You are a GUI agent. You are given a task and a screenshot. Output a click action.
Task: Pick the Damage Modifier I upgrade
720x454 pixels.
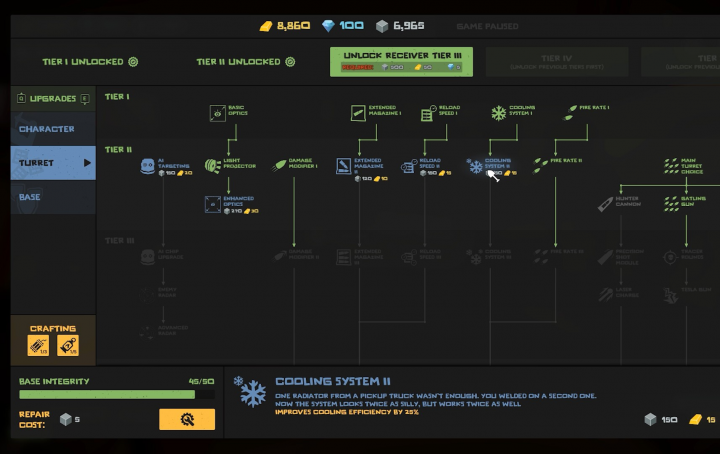pos(281,165)
